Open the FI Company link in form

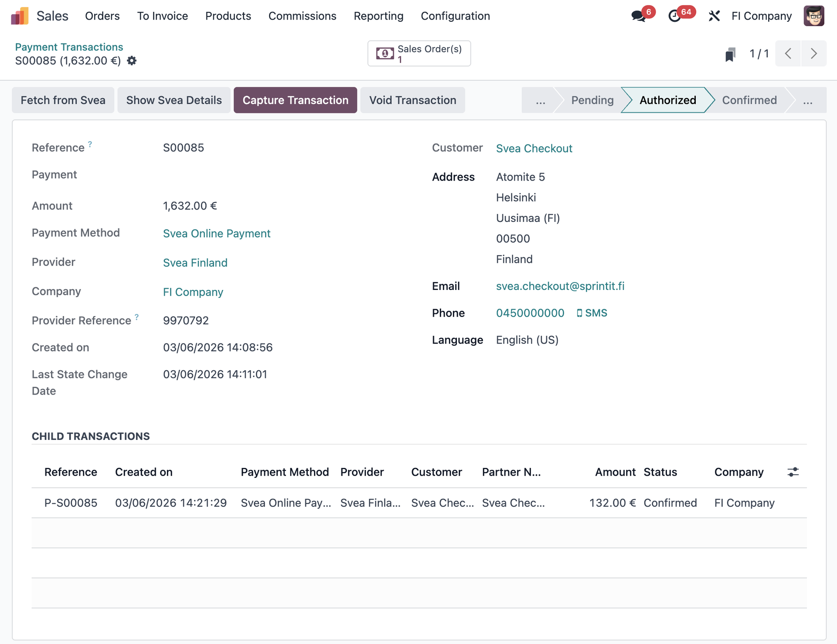point(193,292)
